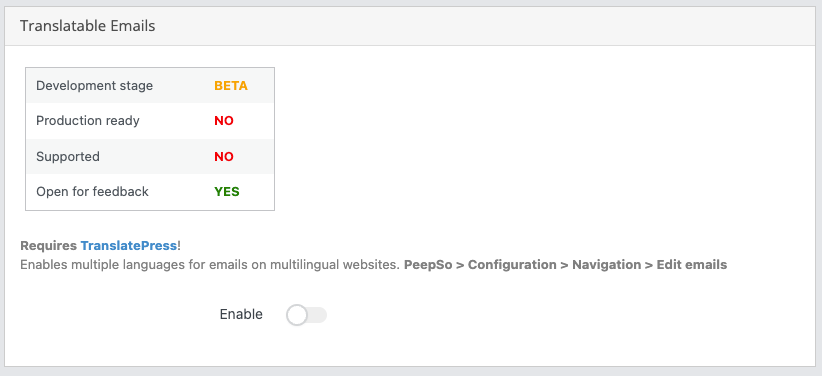This screenshot has height=376, width=822.
Task: Click the red NO beside Supported
Action: (x=224, y=157)
